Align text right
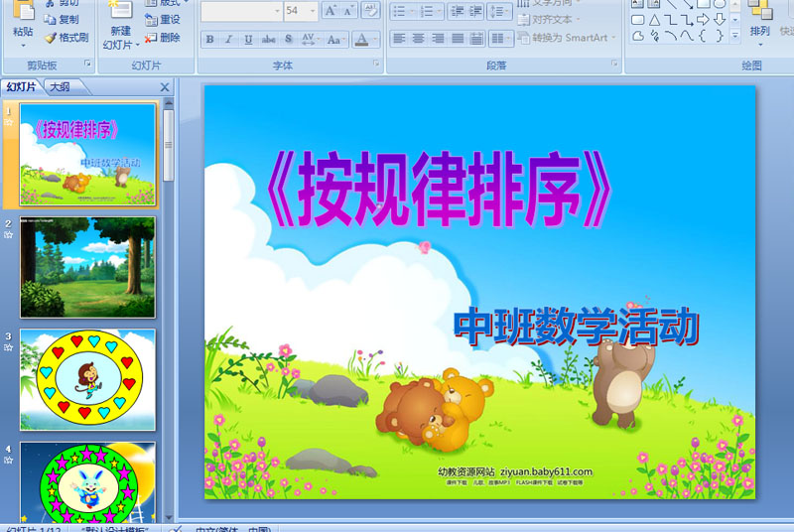Viewport: 794px width, 532px height. click(x=438, y=39)
